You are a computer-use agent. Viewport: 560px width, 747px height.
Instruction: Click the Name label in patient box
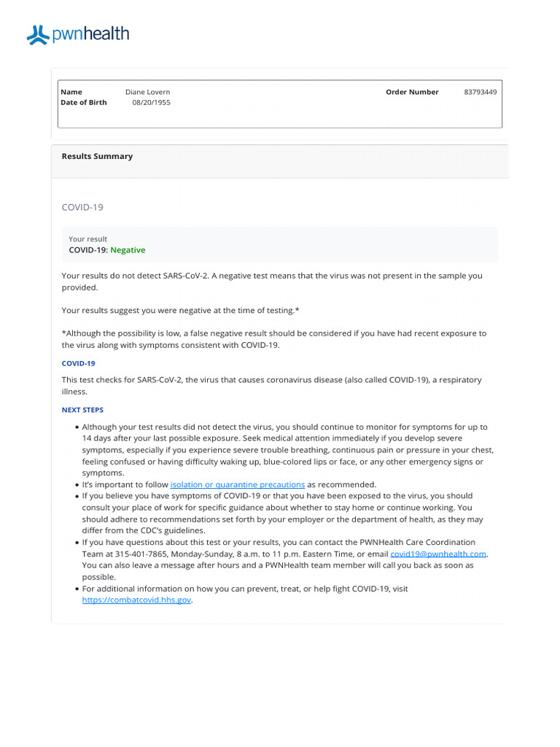(71, 92)
